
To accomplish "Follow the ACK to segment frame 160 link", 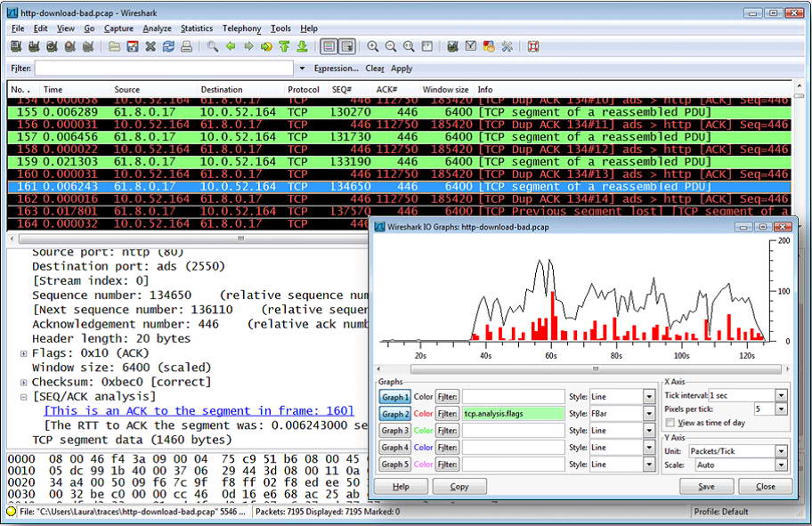I will point(199,410).
